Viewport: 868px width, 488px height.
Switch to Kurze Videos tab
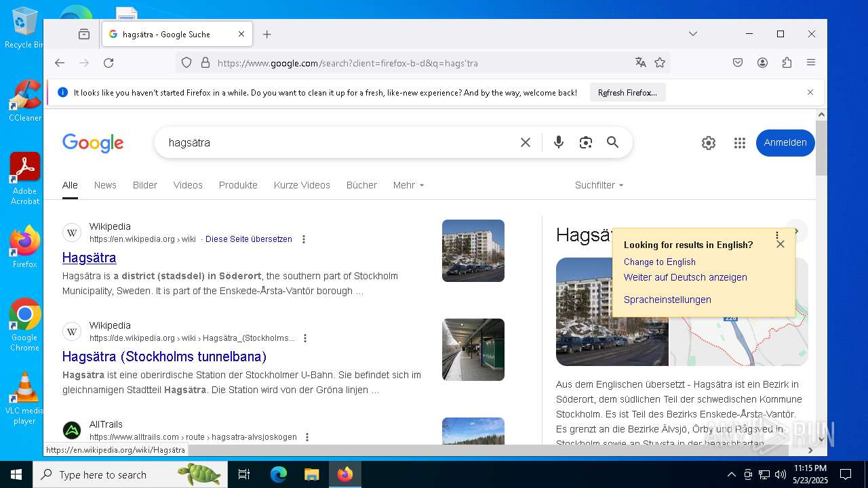302,185
